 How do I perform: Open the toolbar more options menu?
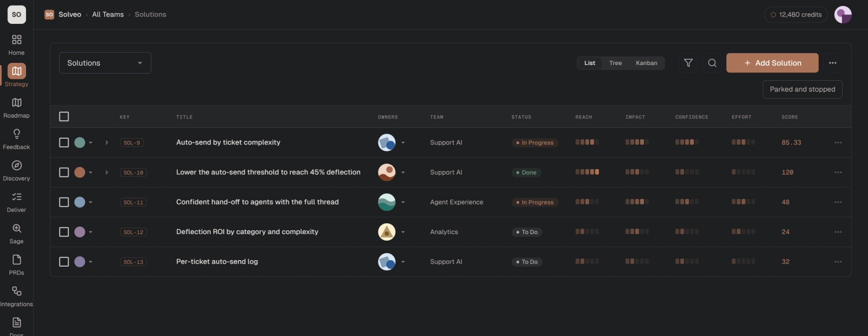[x=833, y=63]
